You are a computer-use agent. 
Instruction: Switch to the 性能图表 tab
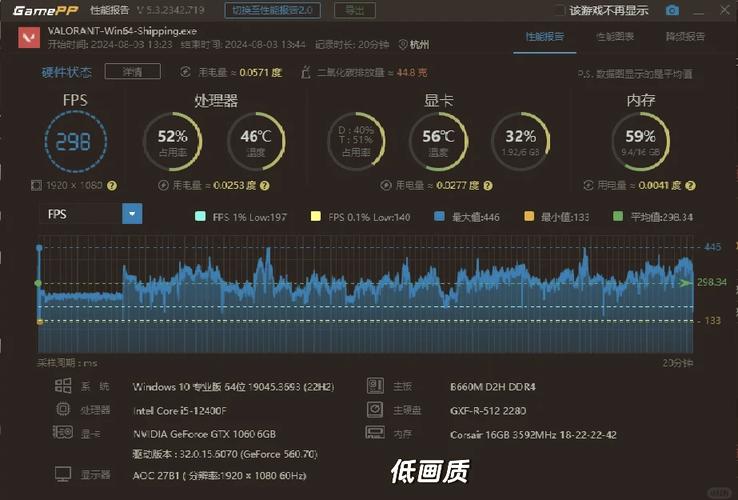[615, 37]
